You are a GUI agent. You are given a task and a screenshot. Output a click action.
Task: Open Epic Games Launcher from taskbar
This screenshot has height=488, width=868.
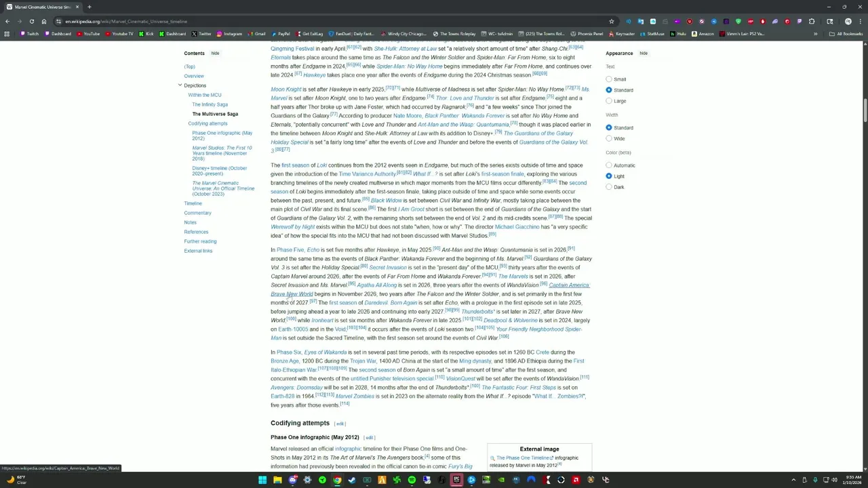(456, 480)
